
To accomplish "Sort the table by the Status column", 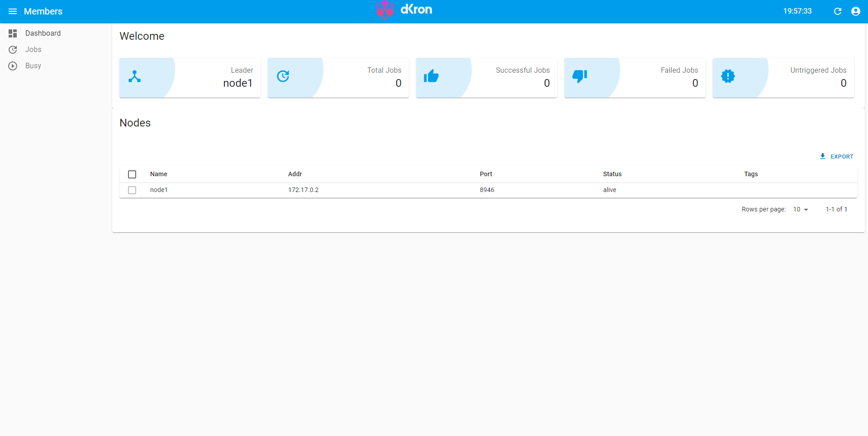I will [x=612, y=174].
